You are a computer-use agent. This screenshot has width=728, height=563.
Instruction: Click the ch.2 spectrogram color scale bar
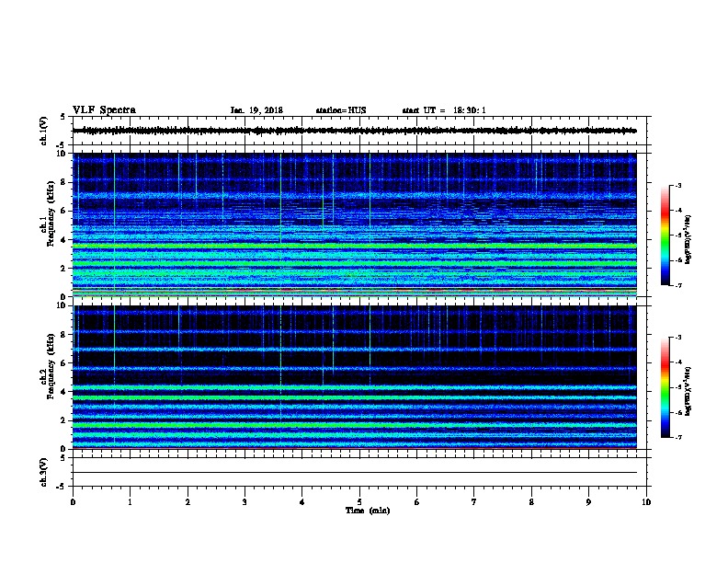click(x=665, y=387)
